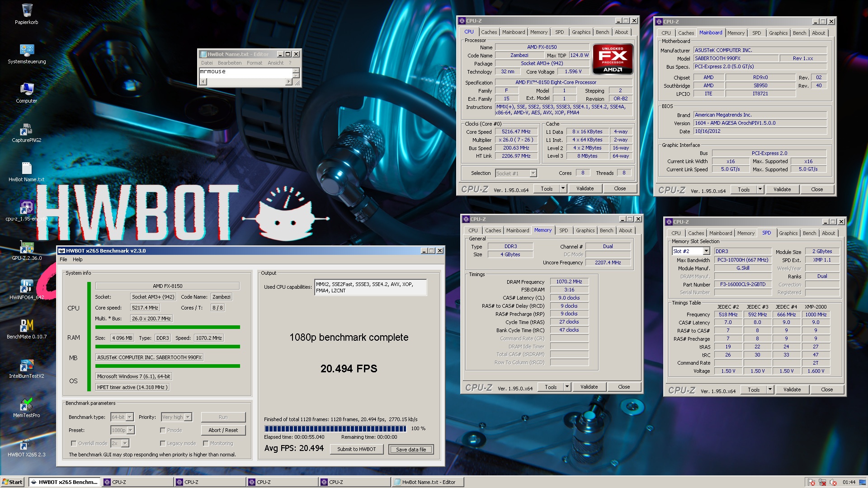The image size is (868, 488).
Task: Click the editor's vertical scrollbar up arrow
Action: click(296, 71)
